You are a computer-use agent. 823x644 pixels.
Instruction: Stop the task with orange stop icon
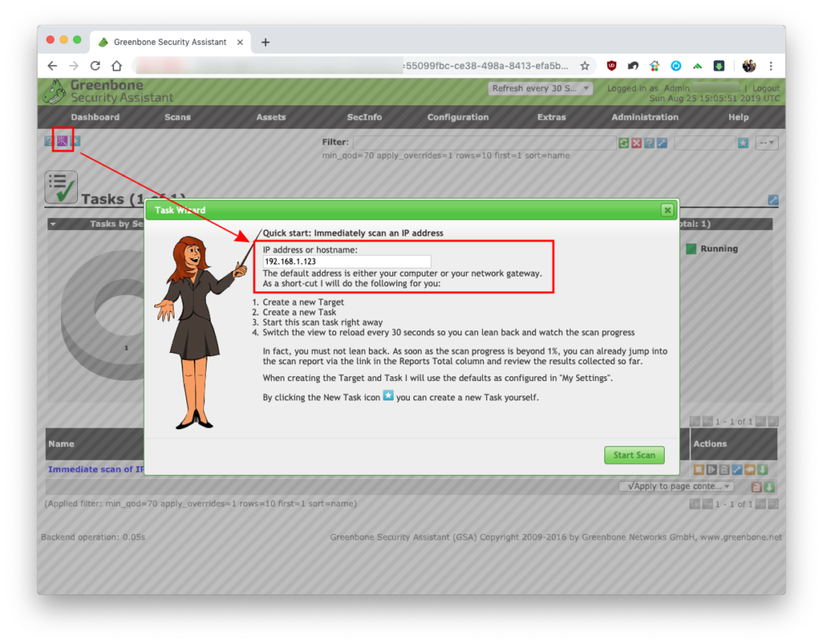click(x=698, y=470)
